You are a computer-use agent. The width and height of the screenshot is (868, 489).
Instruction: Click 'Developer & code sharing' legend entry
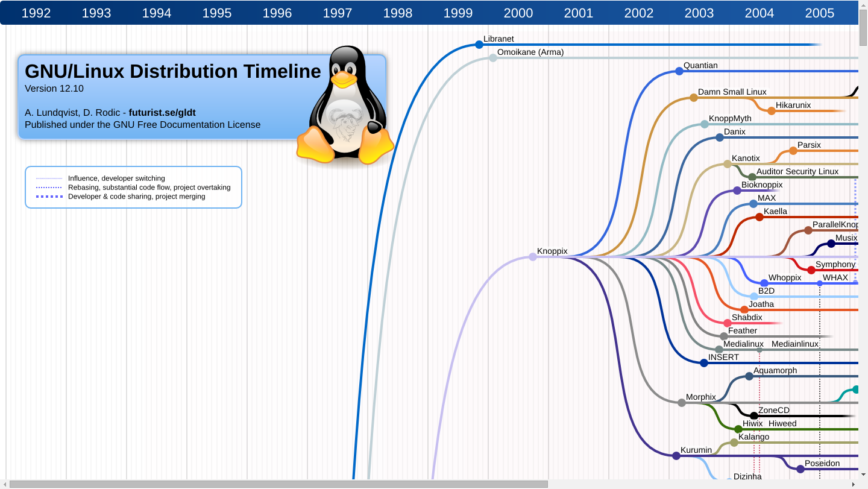[x=137, y=197]
